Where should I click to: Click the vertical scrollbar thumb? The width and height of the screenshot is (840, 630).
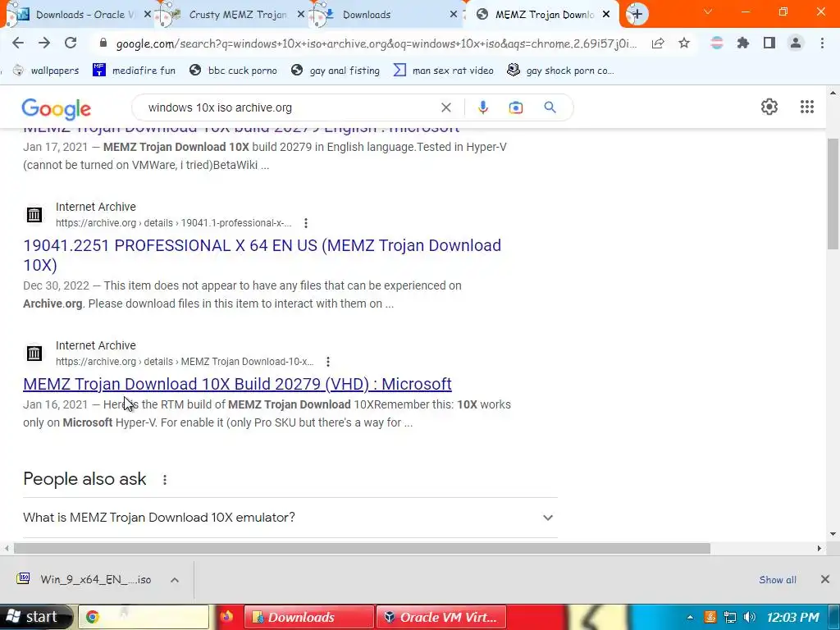[833, 194]
